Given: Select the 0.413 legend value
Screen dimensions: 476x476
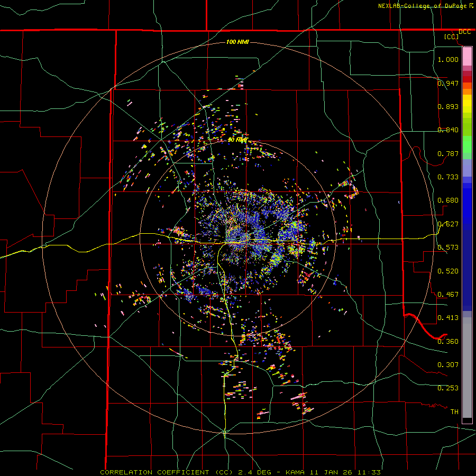Looking at the screenshot, I should 448,317.
